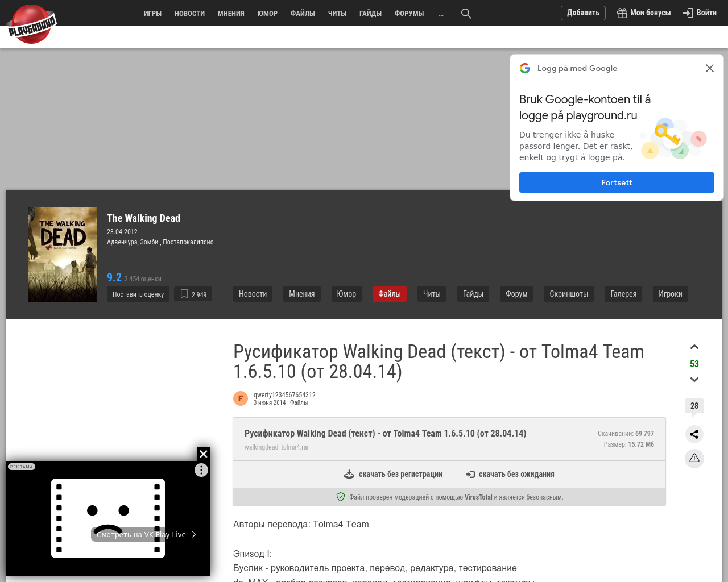Open the ГАЙДЫ menu
The width and height of the screenshot is (728, 582).
point(370,14)
